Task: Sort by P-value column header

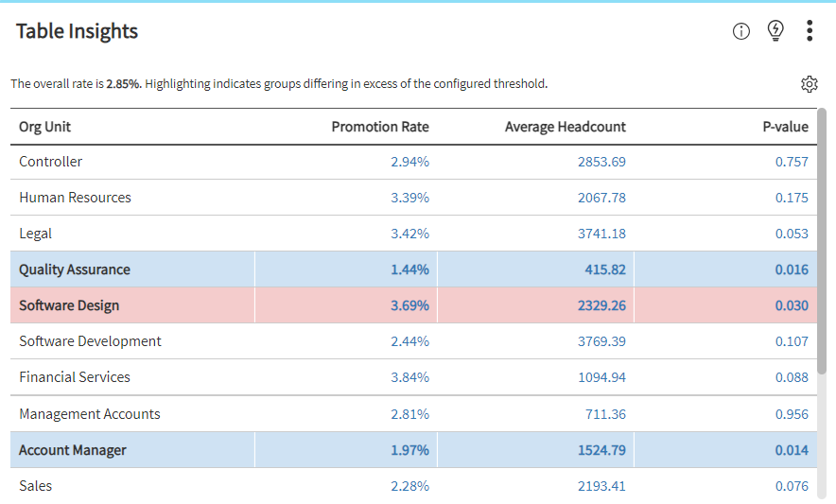Action: 785,127
